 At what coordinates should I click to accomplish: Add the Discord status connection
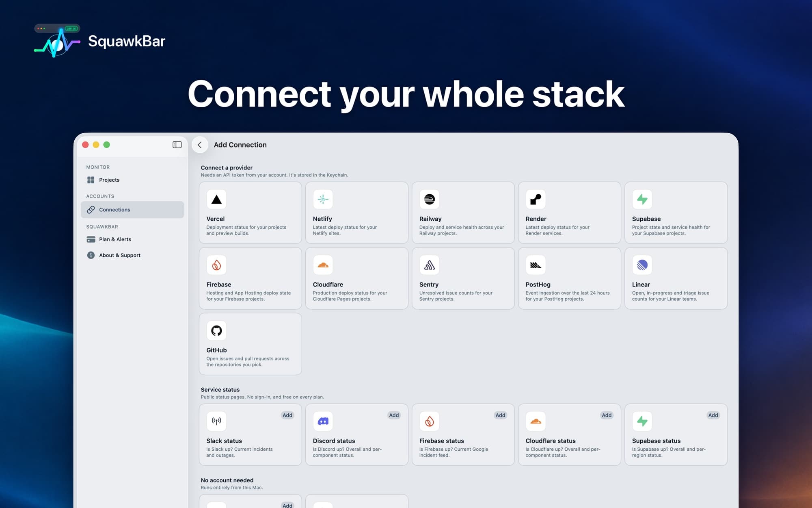point(394,415)
